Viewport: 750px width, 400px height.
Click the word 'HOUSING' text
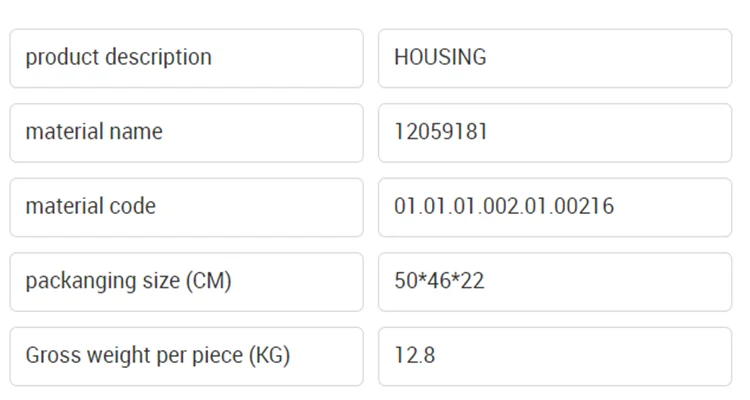[x=440, y=58]
